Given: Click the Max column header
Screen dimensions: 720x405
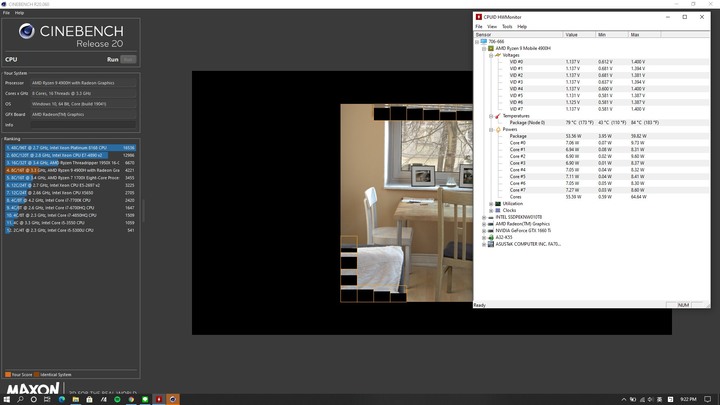Looking at the screenshot, I should tap(644, 34).
